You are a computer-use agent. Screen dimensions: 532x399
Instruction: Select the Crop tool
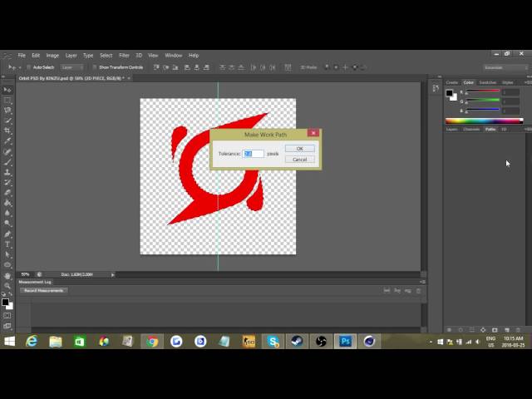7,131
